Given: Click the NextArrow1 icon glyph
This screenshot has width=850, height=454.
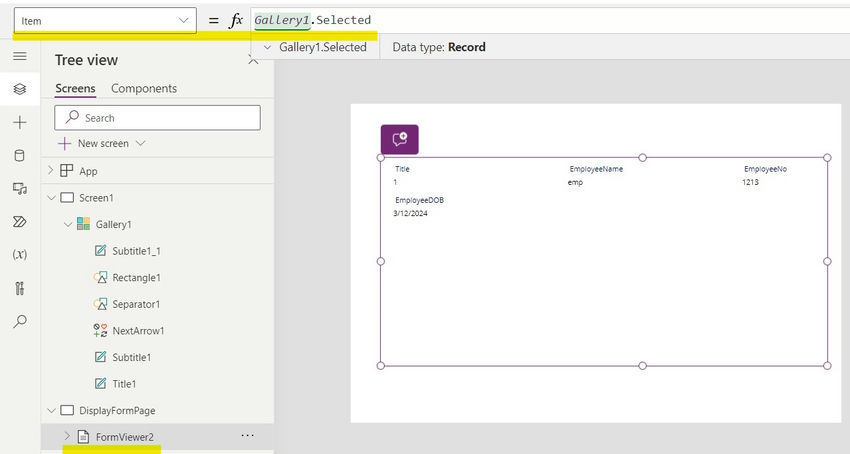Looking at the screenshot, I should click(100, 330).
